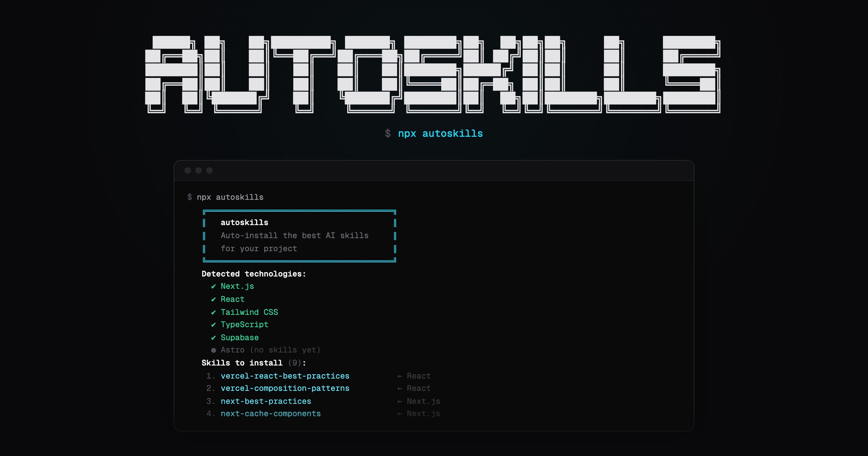
Task: Open the next-cache-components skill entry
Action: point(271,414)
